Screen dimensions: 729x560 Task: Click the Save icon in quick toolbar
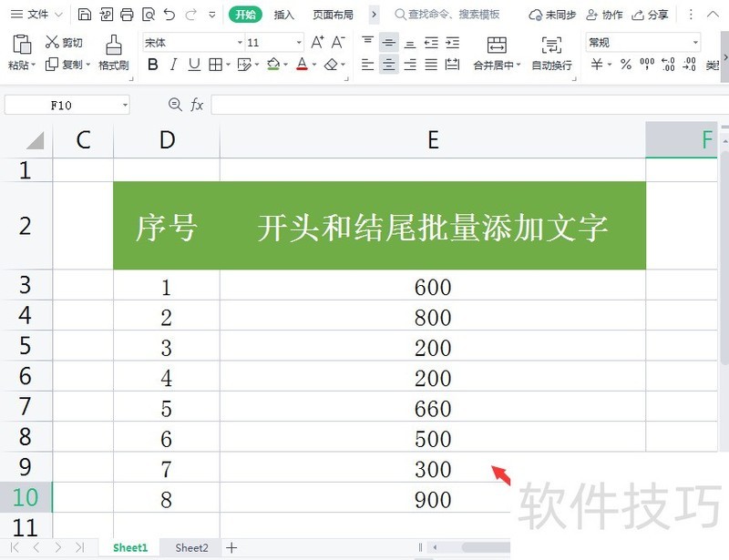[84, 15]
